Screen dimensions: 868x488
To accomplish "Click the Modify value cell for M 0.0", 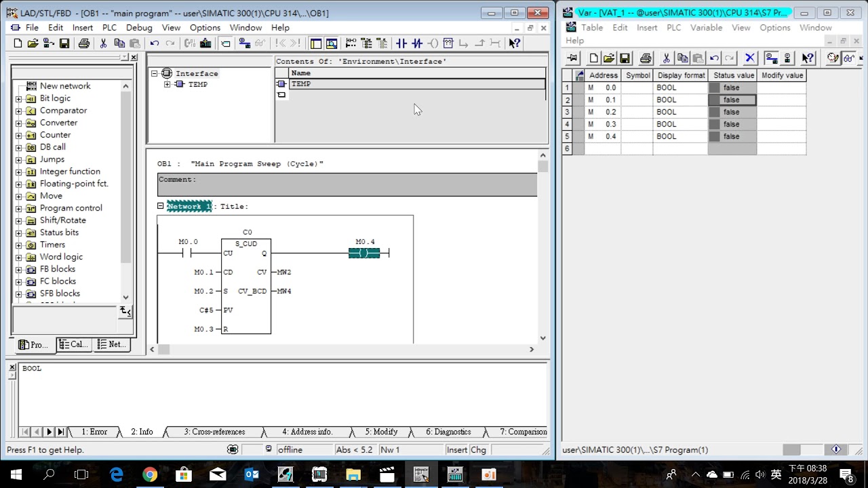I will click(x=781, y=88).
